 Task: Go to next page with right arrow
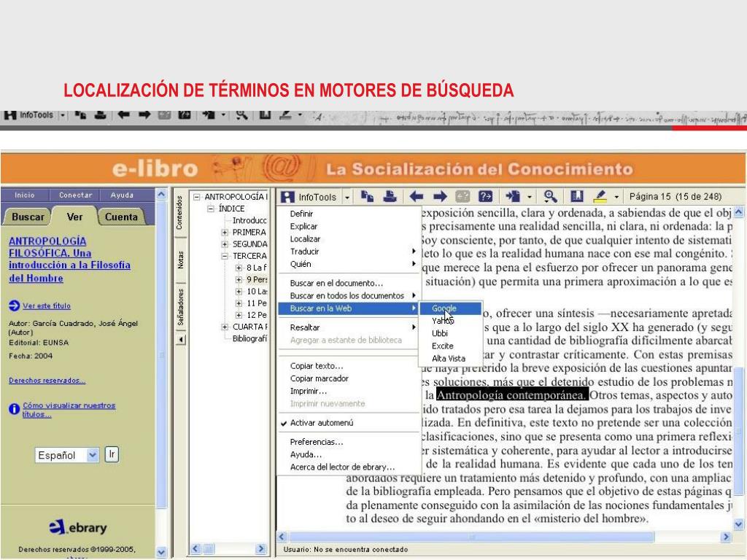pyautogui.click(x=439, y=196)
